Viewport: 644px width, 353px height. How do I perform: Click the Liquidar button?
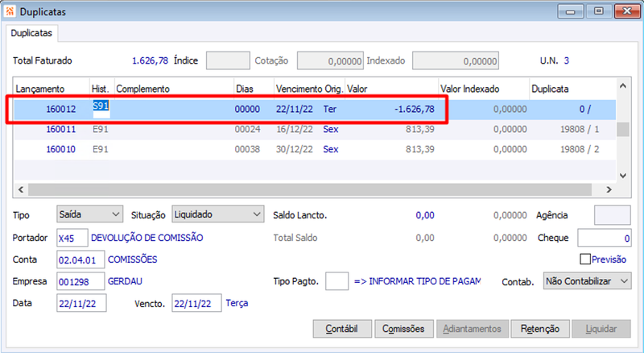[x=601, y=329]
